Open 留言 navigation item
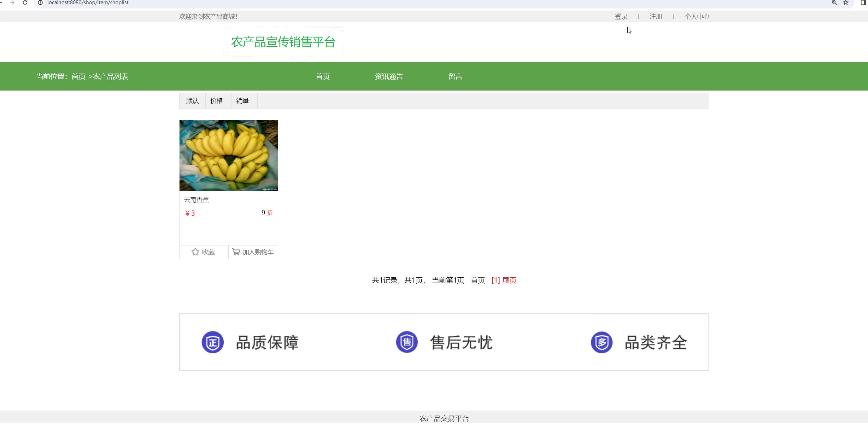 coord(455,76)
